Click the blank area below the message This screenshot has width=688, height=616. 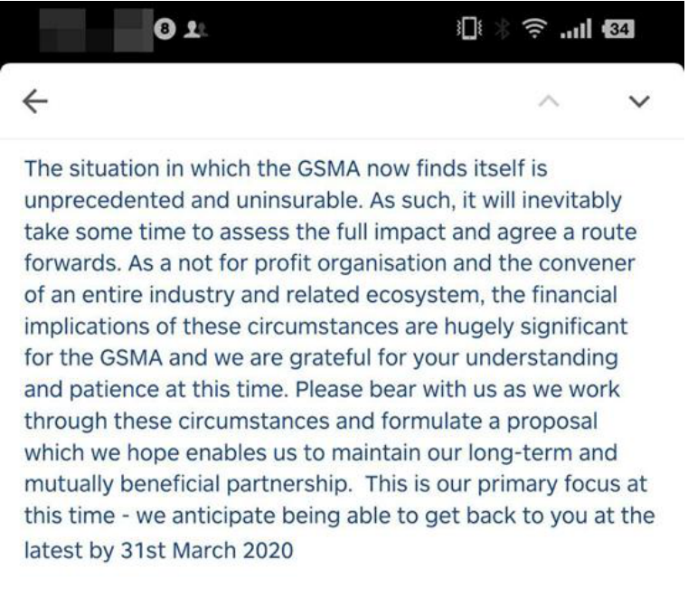pos(343,591)
